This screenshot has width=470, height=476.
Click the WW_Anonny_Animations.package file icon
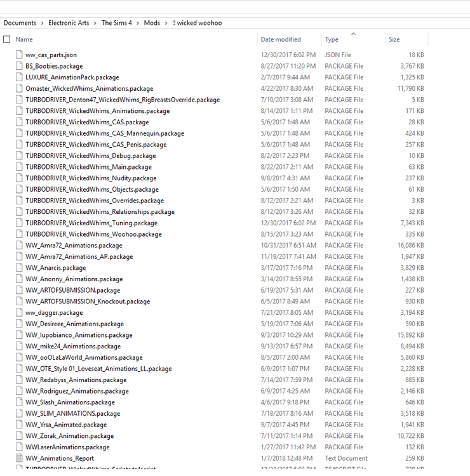point(19,279)
